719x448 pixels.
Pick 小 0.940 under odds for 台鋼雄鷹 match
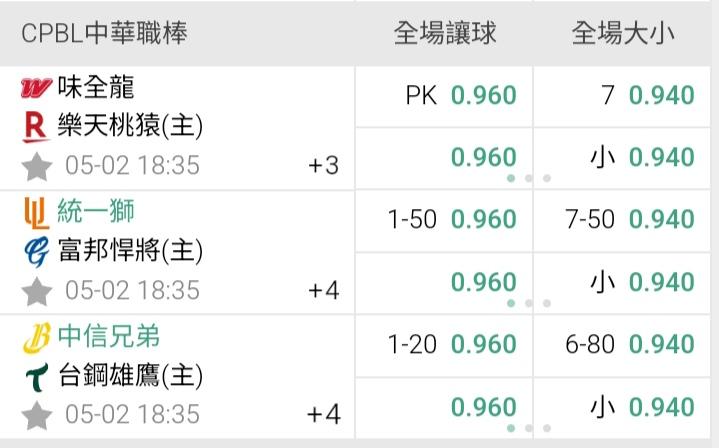[622, 408]
